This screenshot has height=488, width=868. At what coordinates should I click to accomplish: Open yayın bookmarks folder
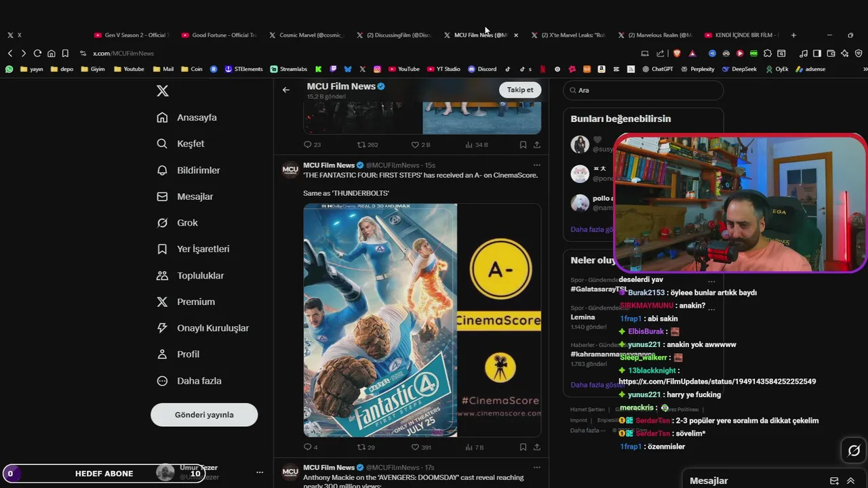point(31,69)
